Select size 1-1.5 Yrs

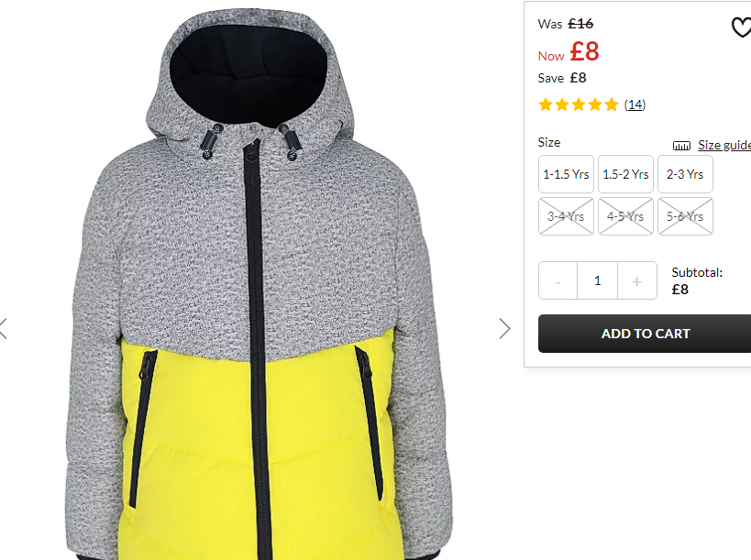[x=566, y=174]
